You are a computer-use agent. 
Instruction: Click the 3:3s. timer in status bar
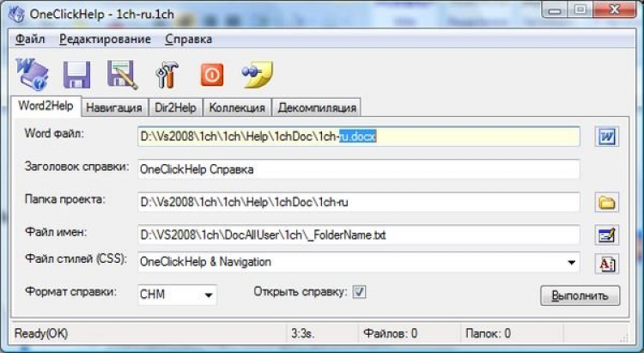click(303, 333)
